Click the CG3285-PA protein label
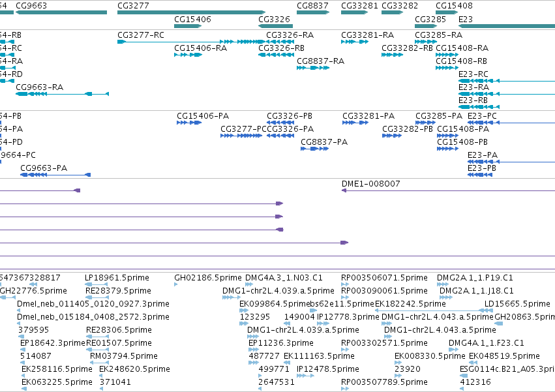Image resolution: width=555 pixels, height=392 pixels. 439,116
